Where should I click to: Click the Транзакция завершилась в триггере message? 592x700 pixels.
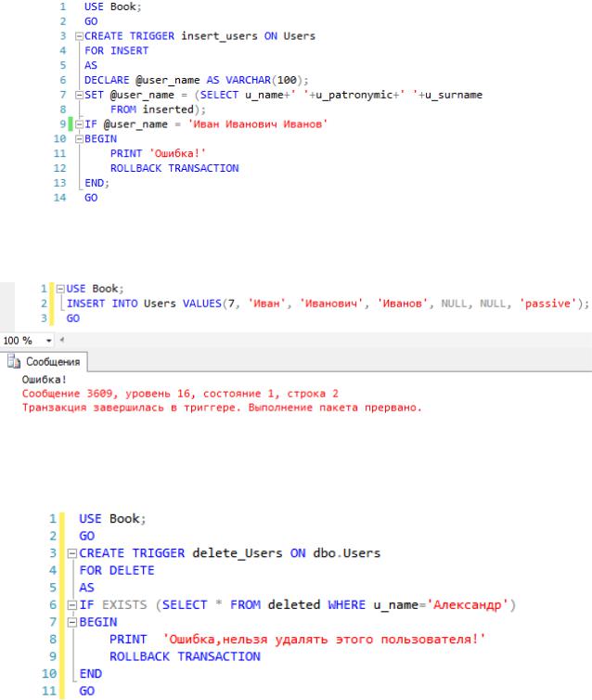pos(222,408)
